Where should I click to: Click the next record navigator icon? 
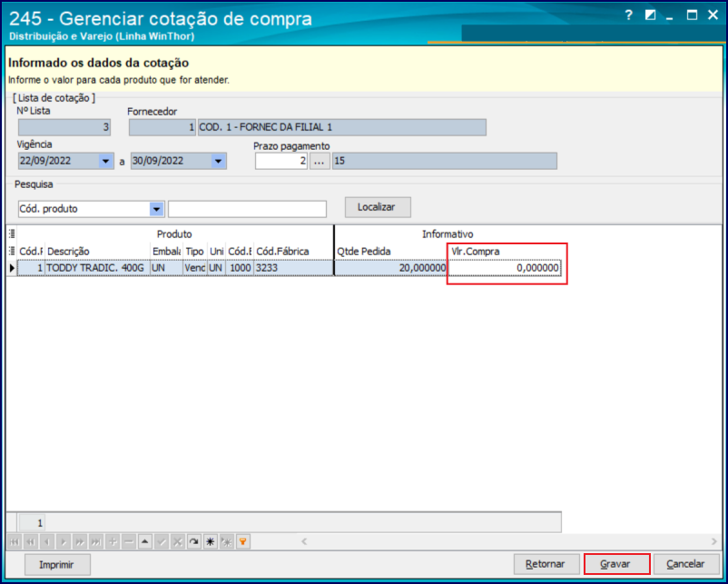pos(64,541)
